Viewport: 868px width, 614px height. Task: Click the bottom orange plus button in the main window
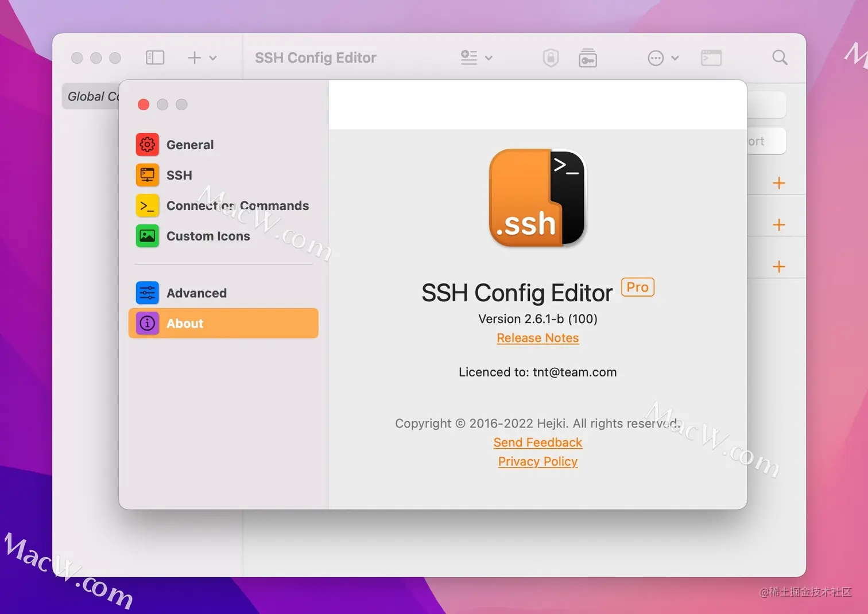point(779,267)
